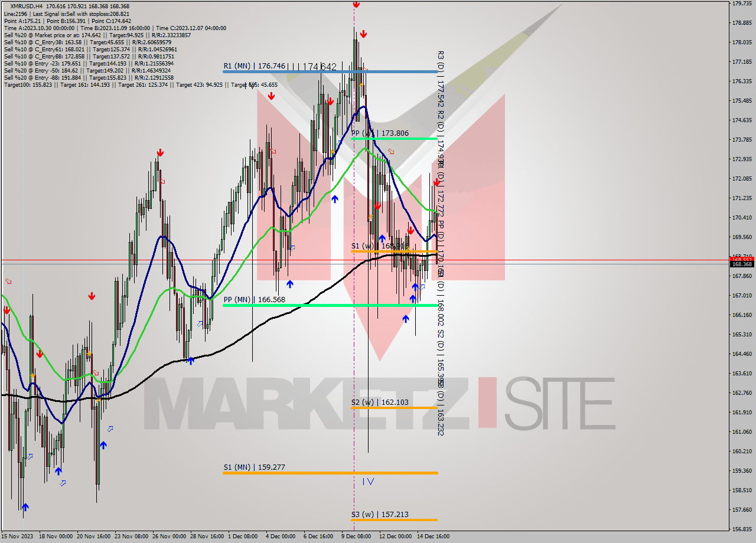Click 167.010 on the price axis
Image resolution: width=756 pixels, height=543 pixels.
[x=742, y=296]
